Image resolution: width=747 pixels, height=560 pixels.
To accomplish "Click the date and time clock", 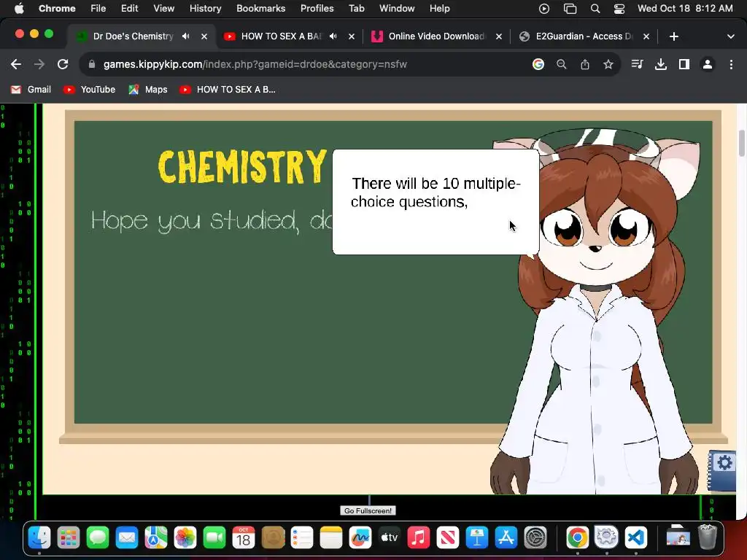I will 685,9.
